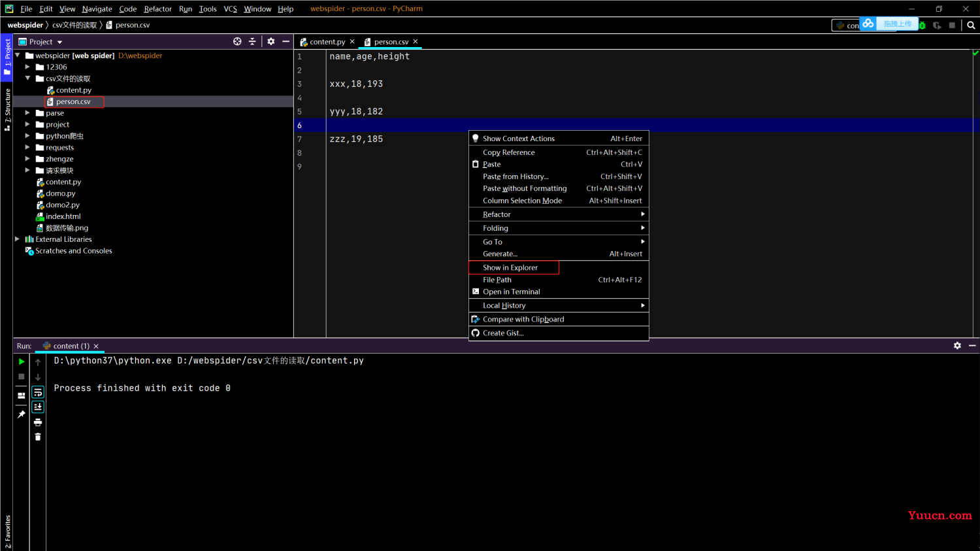
Task: Pin the Run tab with pin icon
Action: tap(22, 414)
